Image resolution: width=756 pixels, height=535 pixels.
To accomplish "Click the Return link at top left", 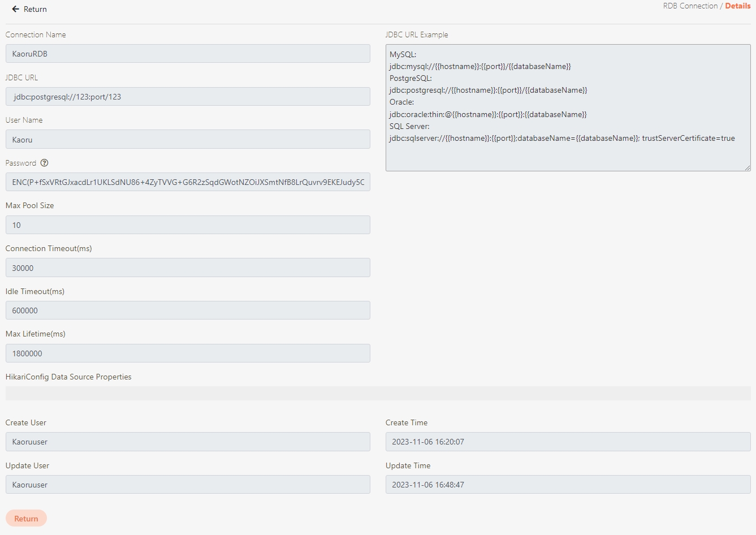I will pos(35,9).
